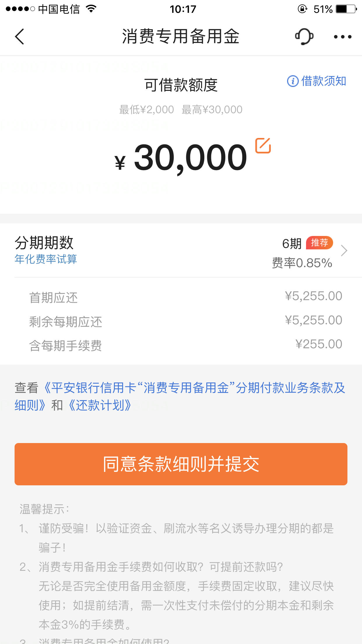Tap the 推荐 recommended badge
Image resolution: width=362 pixels, height=644 pixels.
click(x=319, y=243)
